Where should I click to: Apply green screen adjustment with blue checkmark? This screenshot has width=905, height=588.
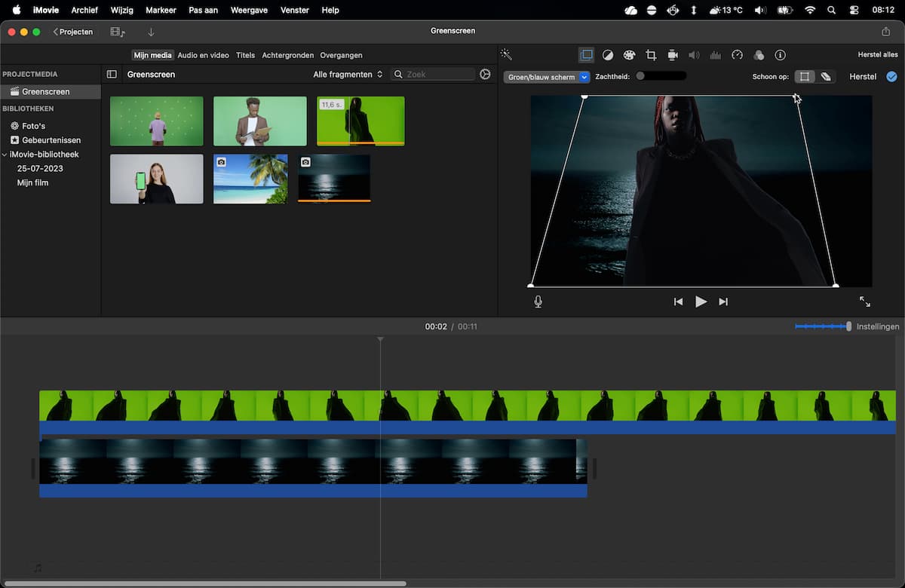[x=891, y=77]
